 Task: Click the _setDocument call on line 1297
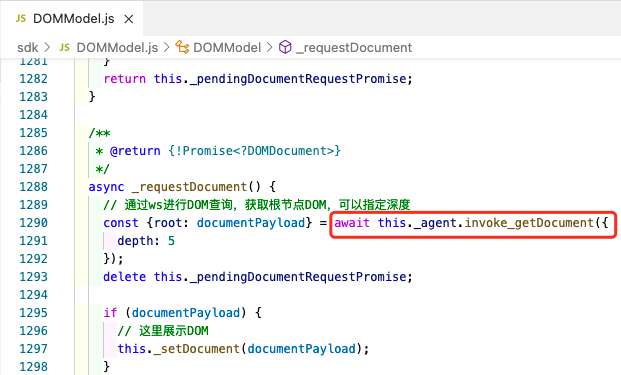click(196, 349)
